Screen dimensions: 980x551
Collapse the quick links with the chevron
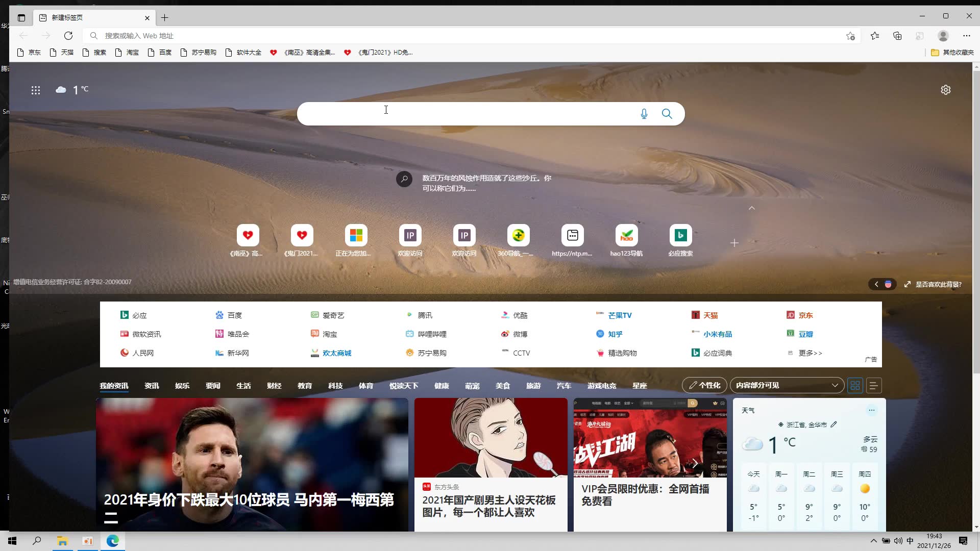pos(751,208)
